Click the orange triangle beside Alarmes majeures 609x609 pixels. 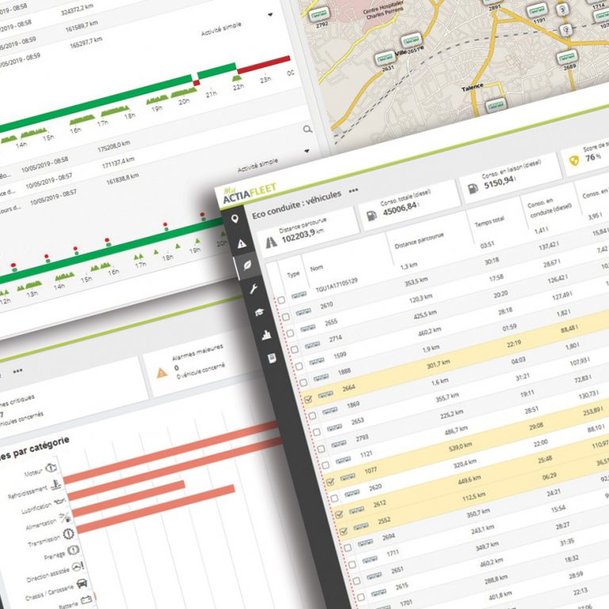pyautogui.click(x=162, y=373)
